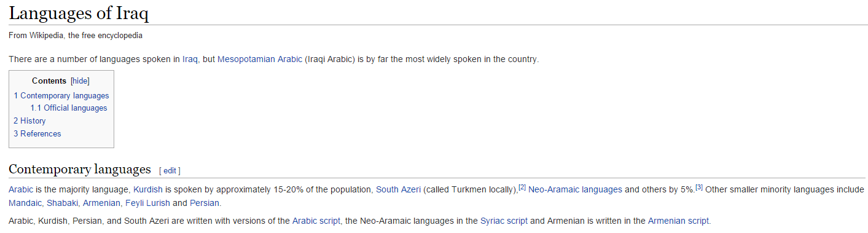Jump to History section from contents
868x233 pixels.
pos(29,121)
